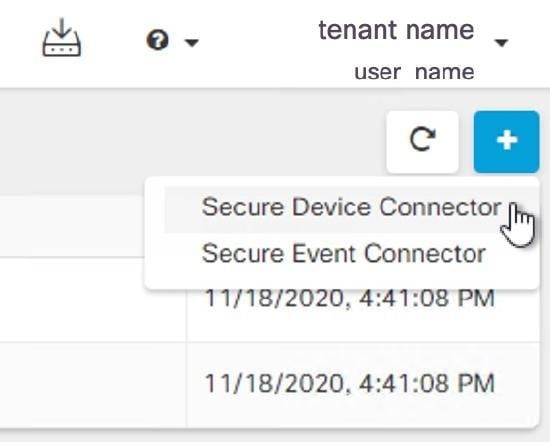This screenshot has height=442, width=550.
Task: Click empty cell left of upper timestamp
Action: point(93,300)
